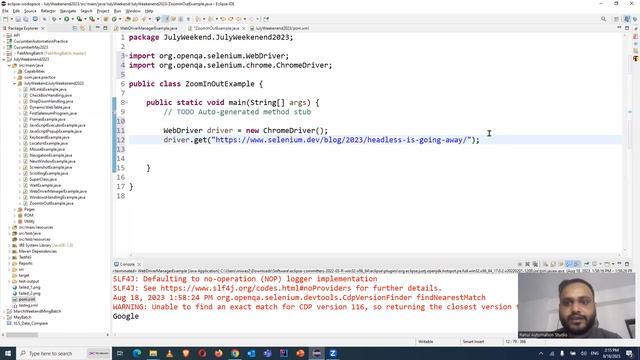The image size is (640, 360).
Task: Click the Open Perspective icon at top right
Action: [x=617, y=19]
